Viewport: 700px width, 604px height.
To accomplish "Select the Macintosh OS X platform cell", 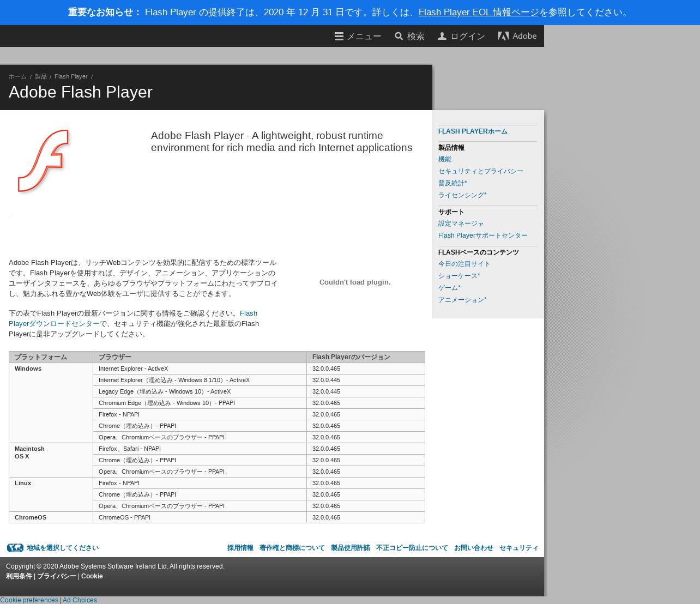I will click(x=51, y=460).
